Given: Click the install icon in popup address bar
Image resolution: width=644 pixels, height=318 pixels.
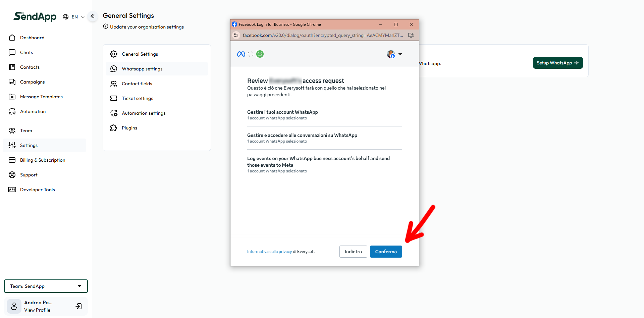Looking at the screenshot, I should coord(411,35).
